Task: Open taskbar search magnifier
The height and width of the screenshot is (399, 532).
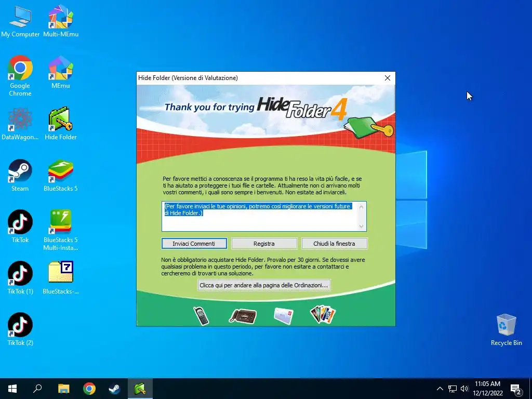Action: click(37, 389)
